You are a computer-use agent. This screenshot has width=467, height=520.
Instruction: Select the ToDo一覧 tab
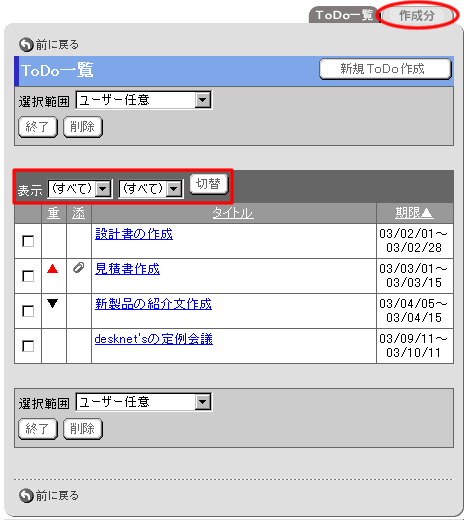(344, 15)
